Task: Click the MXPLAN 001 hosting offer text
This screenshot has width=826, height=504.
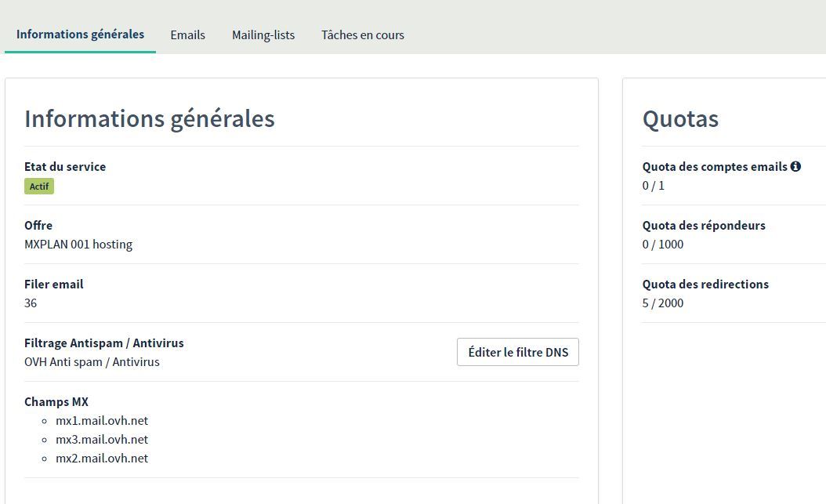Action: point(78,245)
